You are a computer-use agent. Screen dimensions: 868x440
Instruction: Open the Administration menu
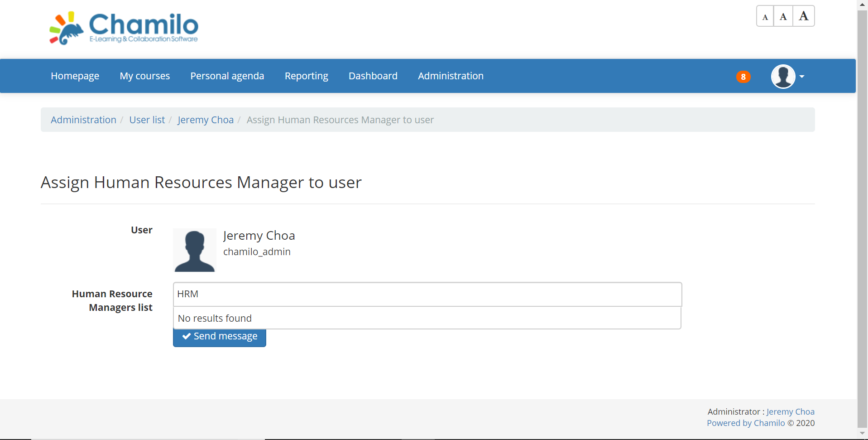pos(451,76)
